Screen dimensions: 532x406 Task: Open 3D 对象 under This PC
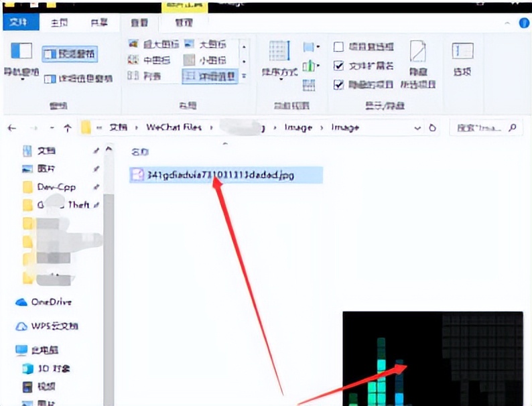pyautogui.click(x=54, y=368)
